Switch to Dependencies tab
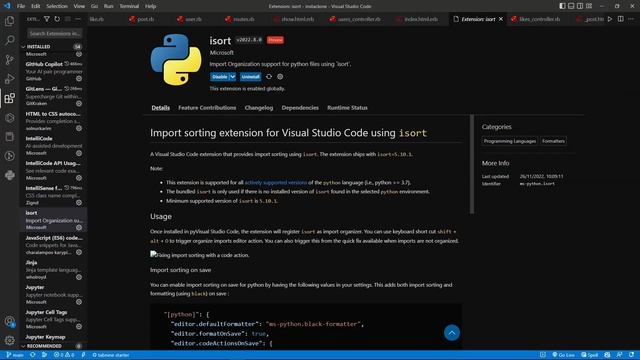640x360 pixels. 300,108
